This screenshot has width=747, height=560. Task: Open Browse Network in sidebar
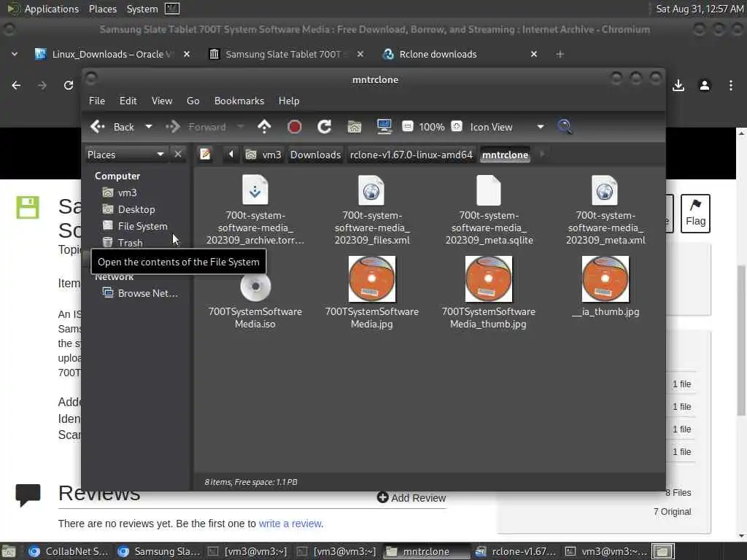tap(141, 293)
